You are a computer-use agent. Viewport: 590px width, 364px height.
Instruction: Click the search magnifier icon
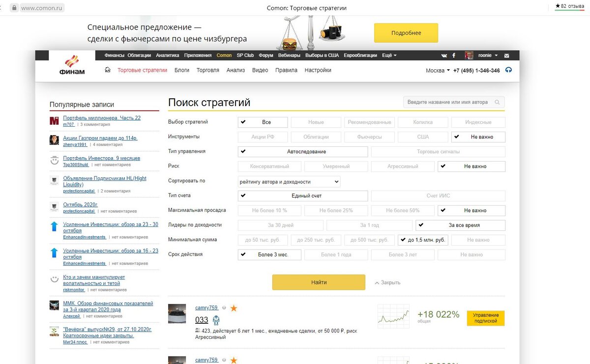pyautogui.click(x=498, y=102)
